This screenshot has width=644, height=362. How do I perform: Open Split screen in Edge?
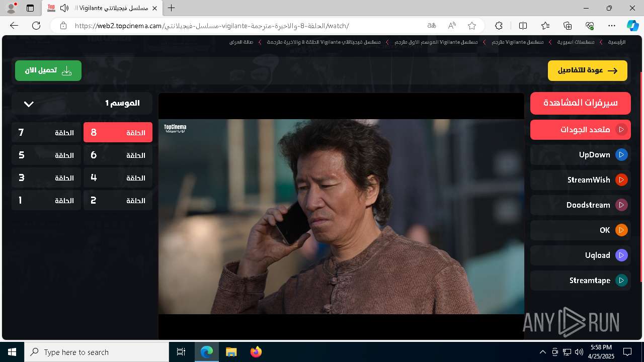point(523,26)
